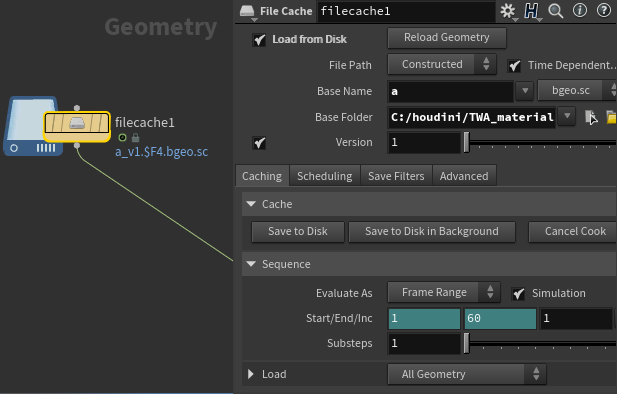Click the Substeps value field

pos(424,343)
